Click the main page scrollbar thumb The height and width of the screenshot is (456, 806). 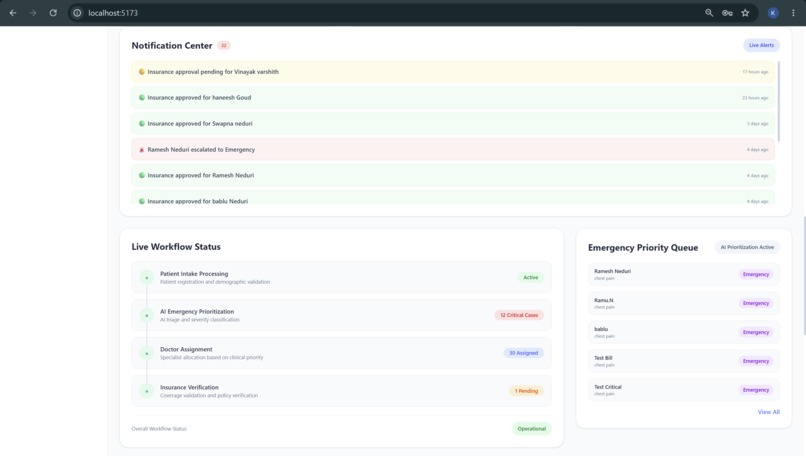[x=803, y=276]
